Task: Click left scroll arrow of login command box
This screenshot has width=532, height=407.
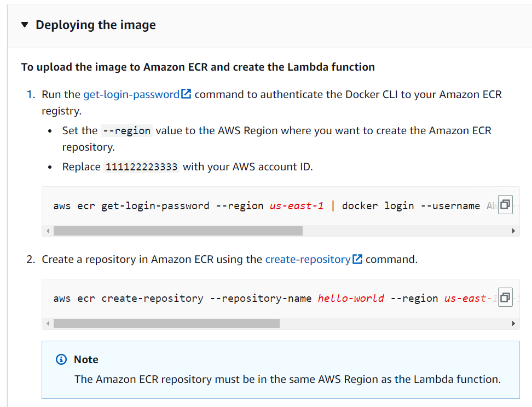Action: [x=48, y=231]
